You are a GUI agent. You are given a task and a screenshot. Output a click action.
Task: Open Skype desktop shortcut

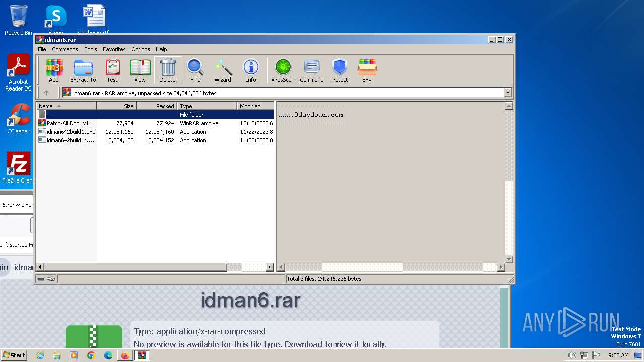pos(55,20)
